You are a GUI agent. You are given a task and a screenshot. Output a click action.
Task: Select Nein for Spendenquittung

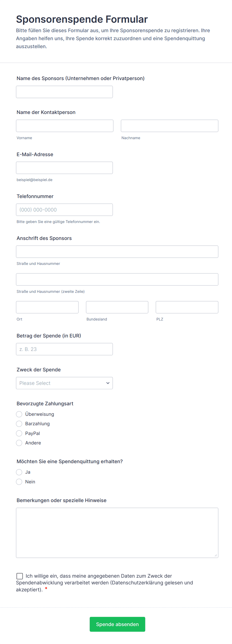click(x=19, y=482)
